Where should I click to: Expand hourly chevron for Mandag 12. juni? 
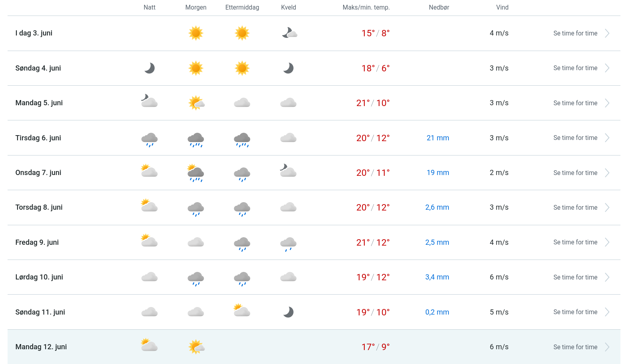[x=607, y=347]
